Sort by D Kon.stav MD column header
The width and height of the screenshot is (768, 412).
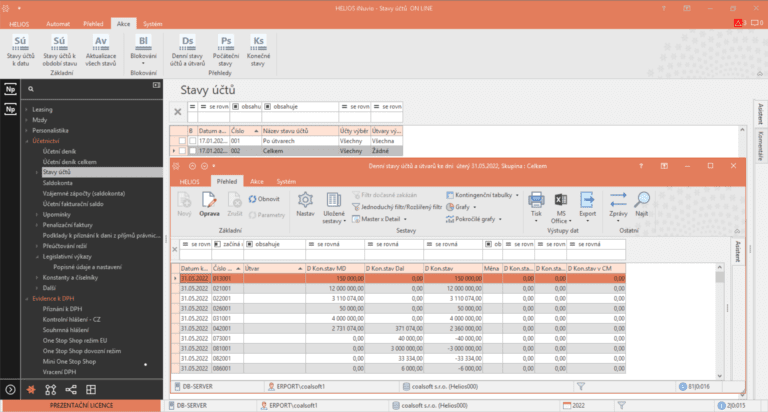(x=335, y=268)
